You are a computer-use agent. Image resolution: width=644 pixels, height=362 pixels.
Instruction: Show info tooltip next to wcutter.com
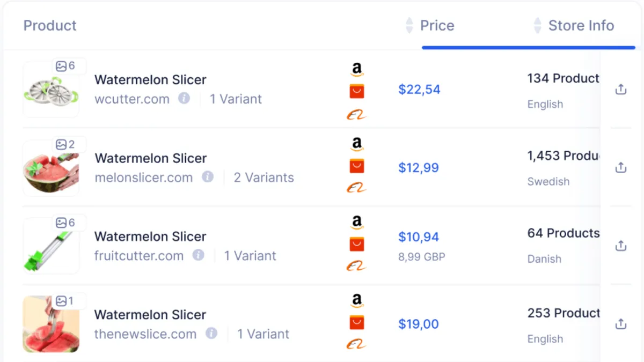click(184, 99)
